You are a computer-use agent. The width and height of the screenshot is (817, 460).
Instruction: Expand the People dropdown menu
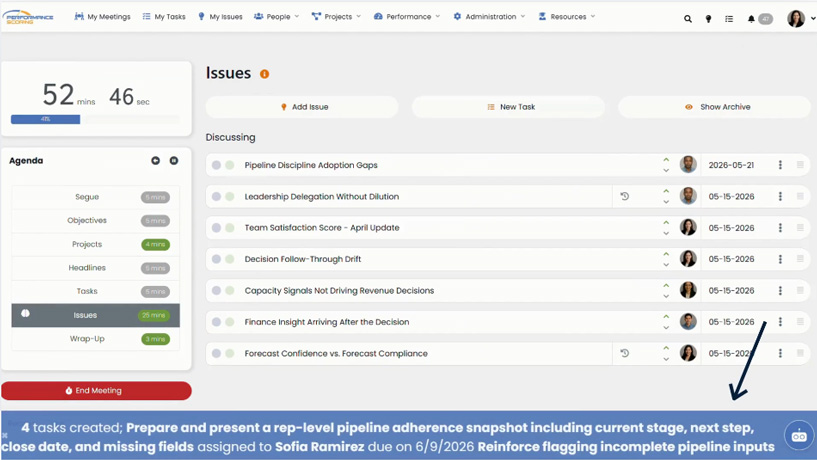click(277, 17)
